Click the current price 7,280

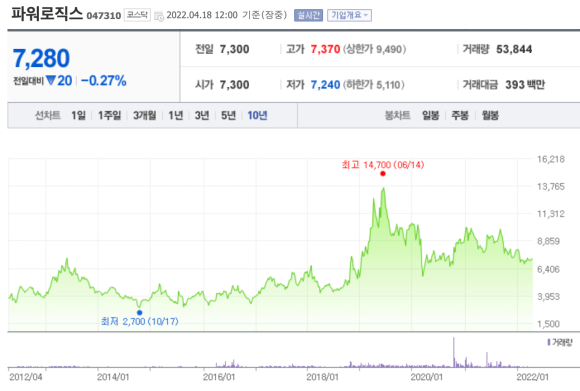[x=41, y=58]
